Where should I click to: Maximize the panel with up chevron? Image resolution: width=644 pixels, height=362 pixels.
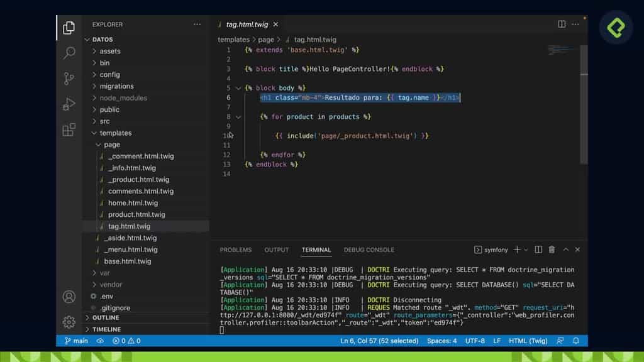[565, 250]
